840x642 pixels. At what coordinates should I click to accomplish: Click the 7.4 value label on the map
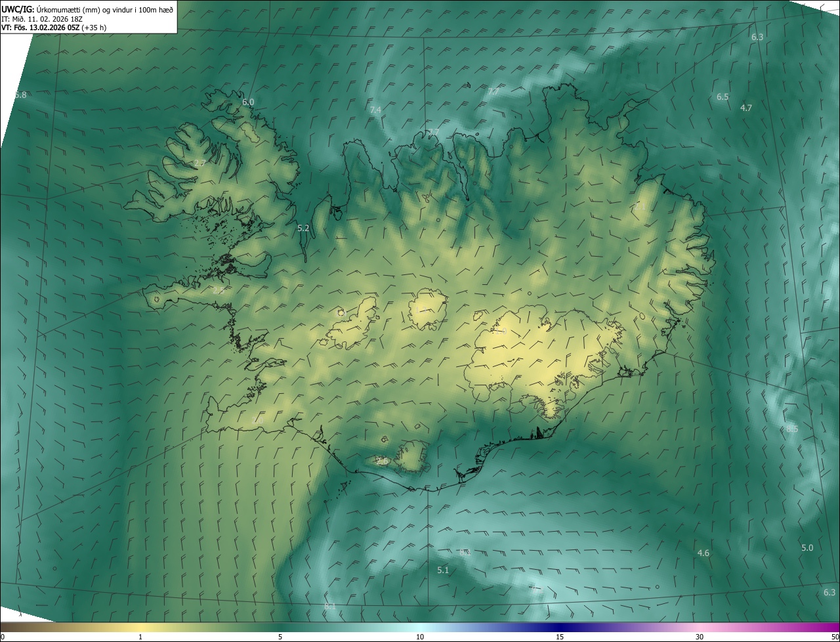[x=375, y=110]
